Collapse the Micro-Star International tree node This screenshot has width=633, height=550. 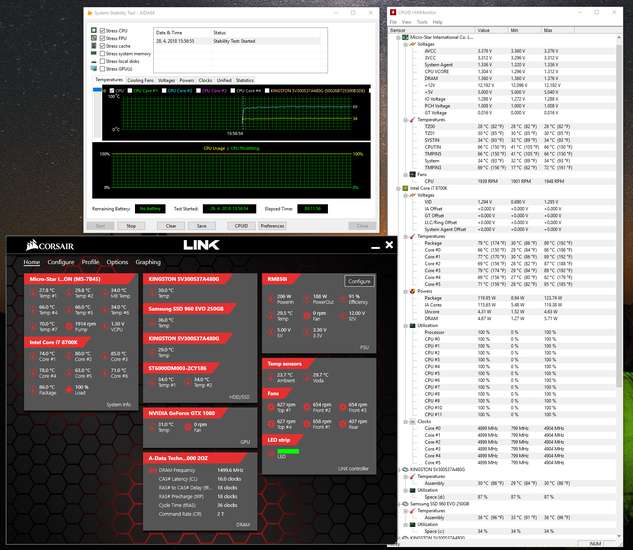click(398, 38)
